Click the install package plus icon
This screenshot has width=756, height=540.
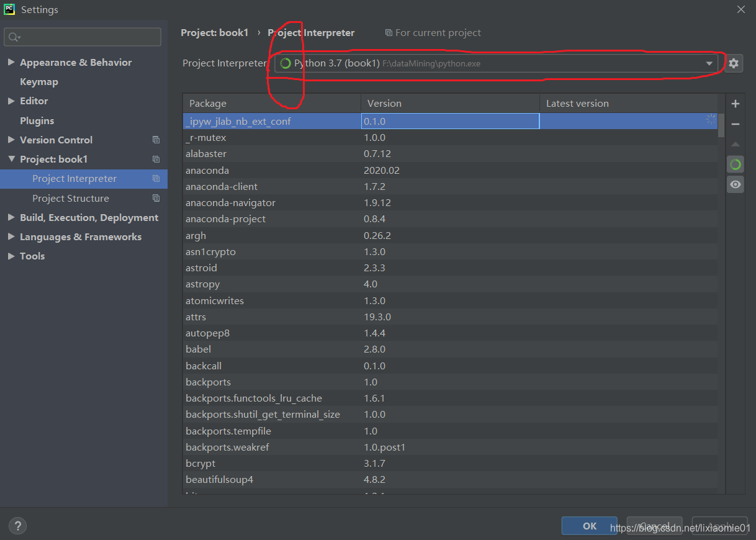click(x=736, y=104)
